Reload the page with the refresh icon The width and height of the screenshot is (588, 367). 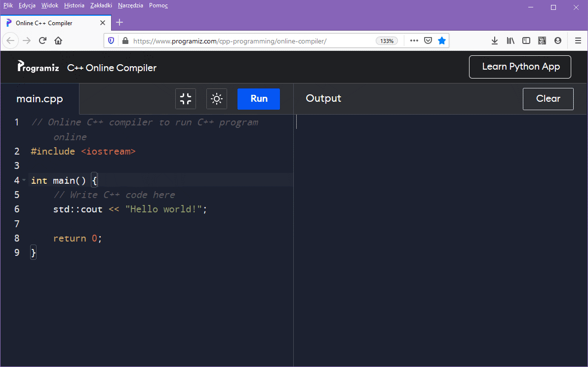42,41
